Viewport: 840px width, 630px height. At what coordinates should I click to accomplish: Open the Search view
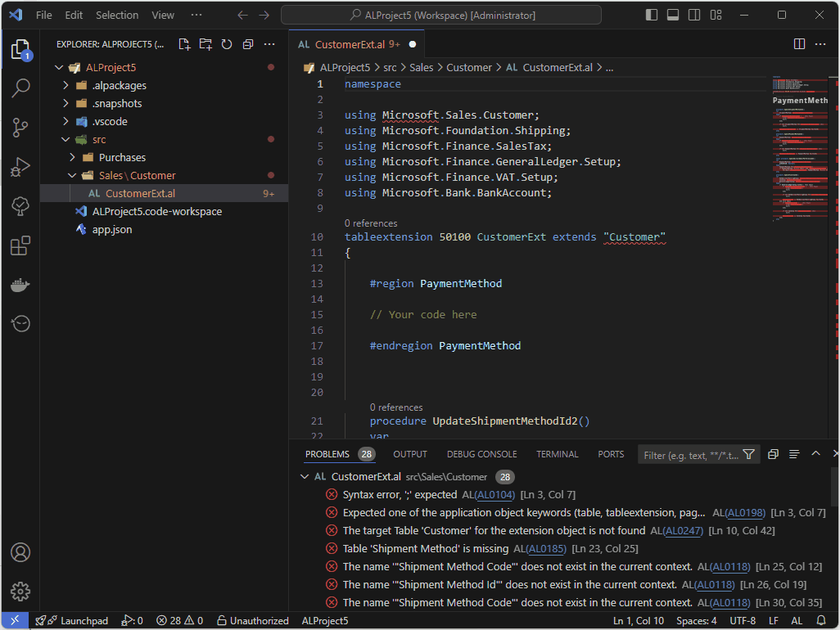20,88
